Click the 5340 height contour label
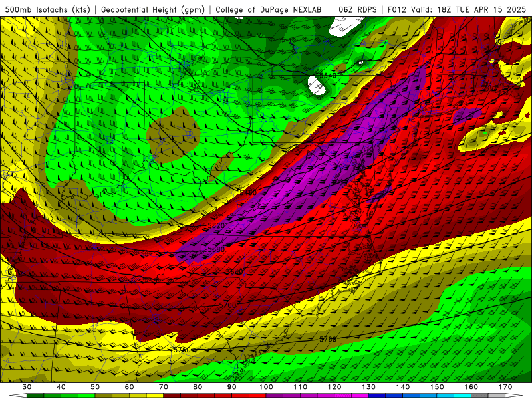The height and width of the screenshot is (399, 532). [x=328, y=76]
